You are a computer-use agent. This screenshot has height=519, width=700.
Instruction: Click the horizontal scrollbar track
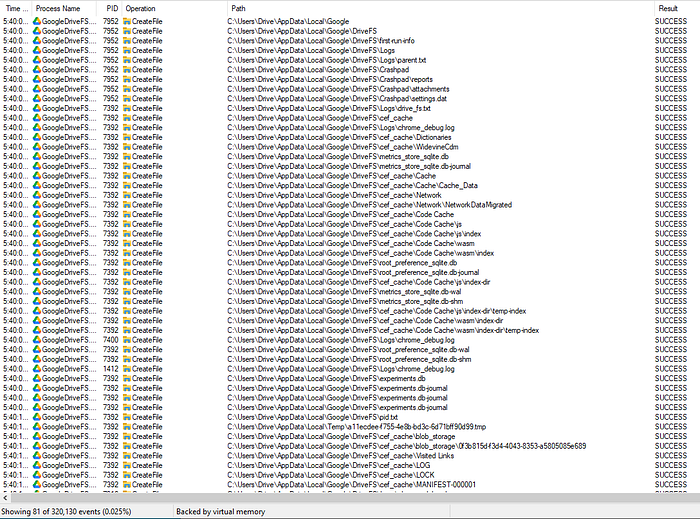(353, 498)
